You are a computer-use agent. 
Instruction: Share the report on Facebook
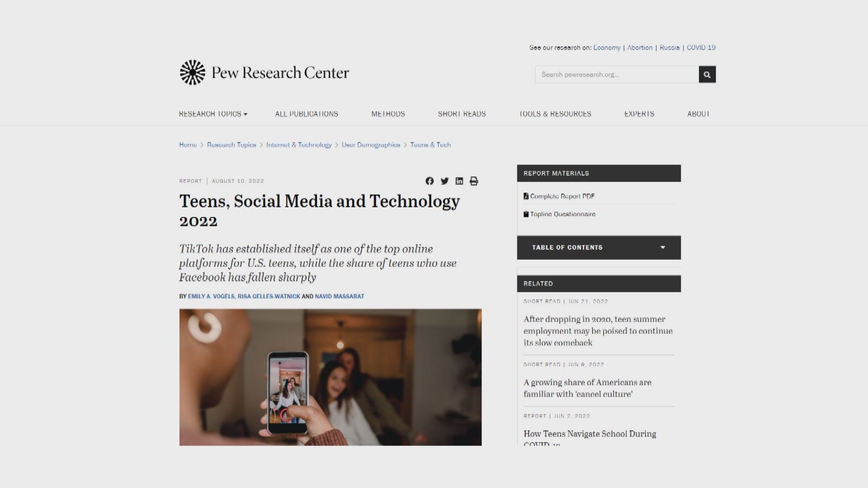[429, 181]
